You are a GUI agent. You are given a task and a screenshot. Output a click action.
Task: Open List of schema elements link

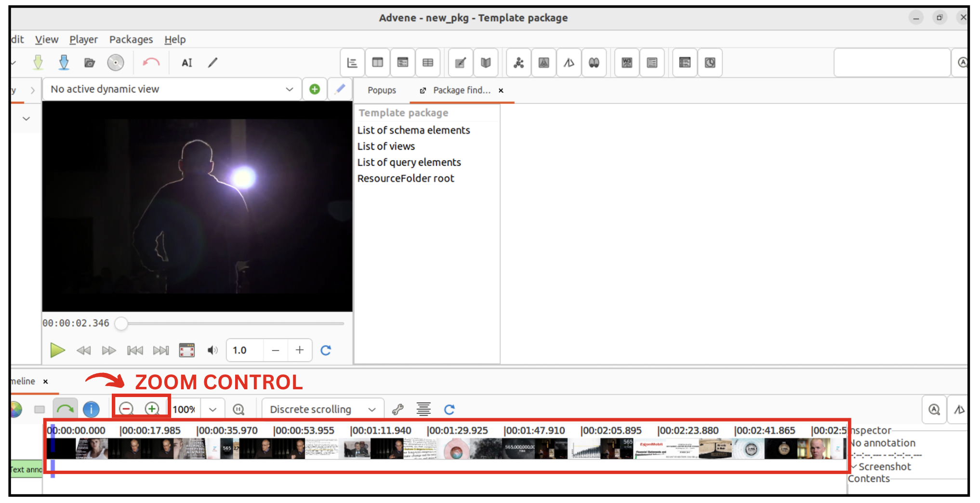click(x=413, y=130)
